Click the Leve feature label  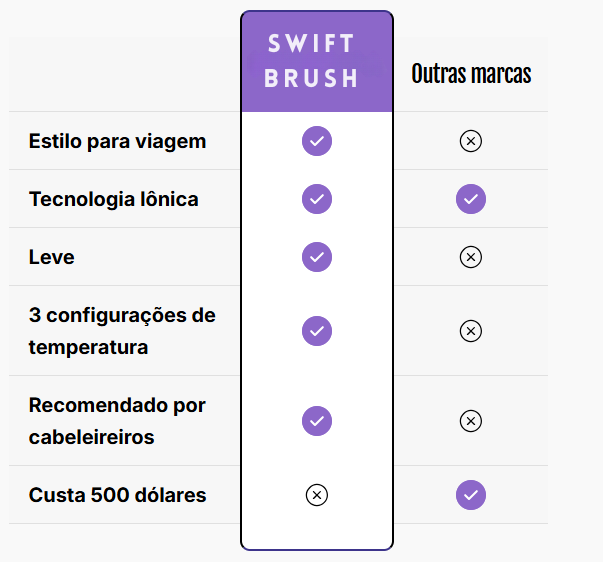52,257
